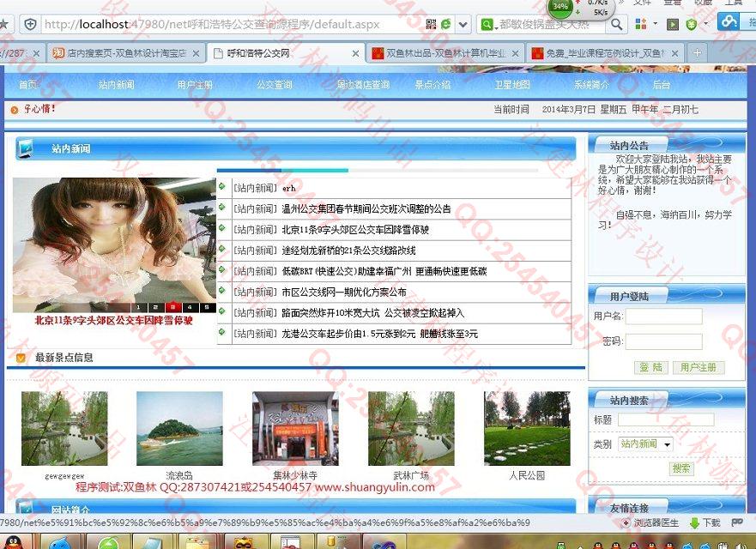The width and height of the screenshot is (756, 549).
Task: Open news 市区公交线网一期优化方案公布
Action: [344, 292]
